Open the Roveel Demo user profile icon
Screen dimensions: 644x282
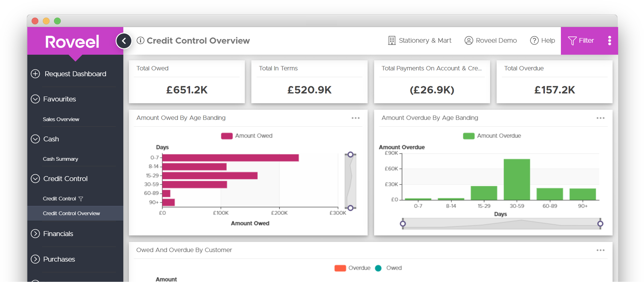click(x=468, y=40)
